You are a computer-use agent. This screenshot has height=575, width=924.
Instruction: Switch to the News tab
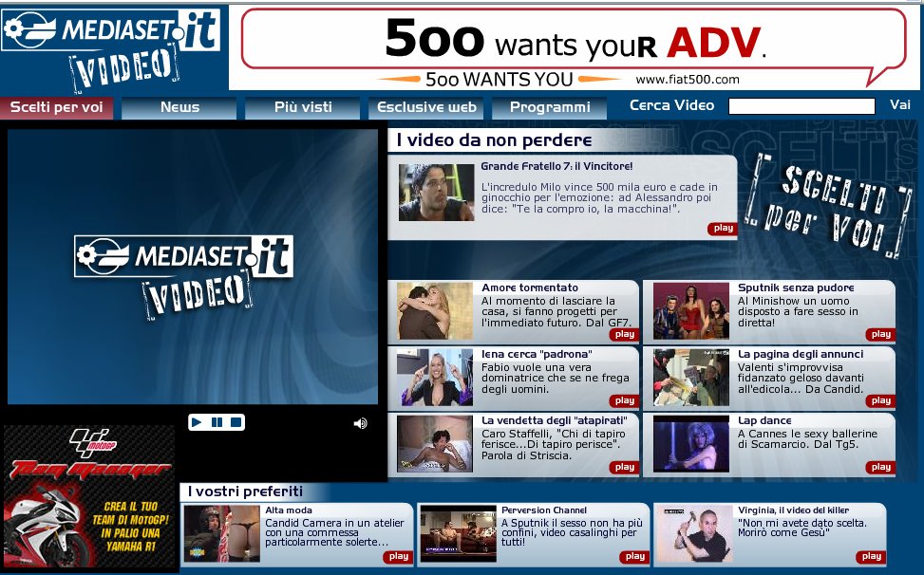point(179,108)
